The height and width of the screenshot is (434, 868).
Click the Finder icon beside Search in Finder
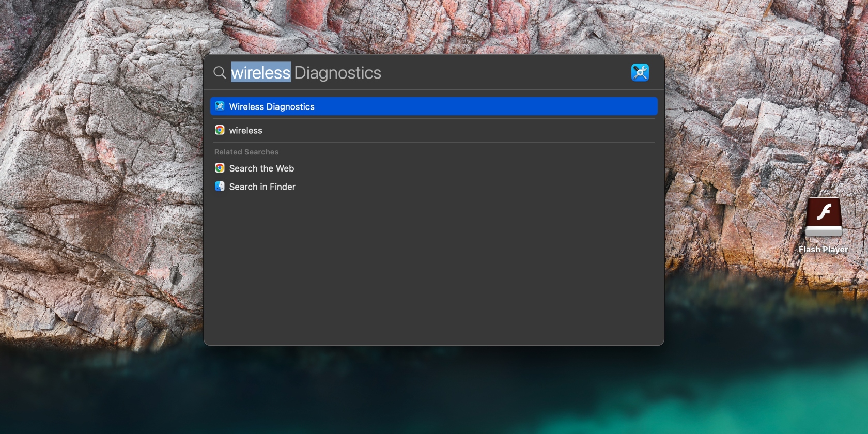tap(220, 187)
